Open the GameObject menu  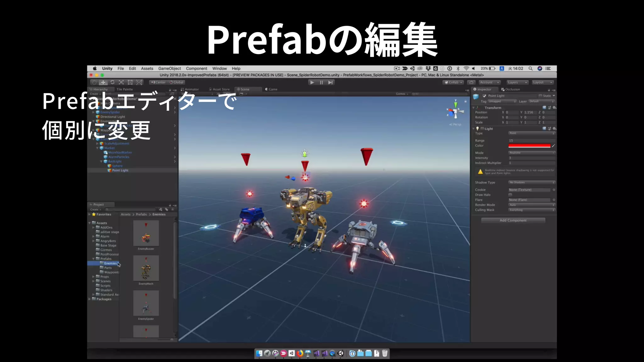(x=169, y=69)
